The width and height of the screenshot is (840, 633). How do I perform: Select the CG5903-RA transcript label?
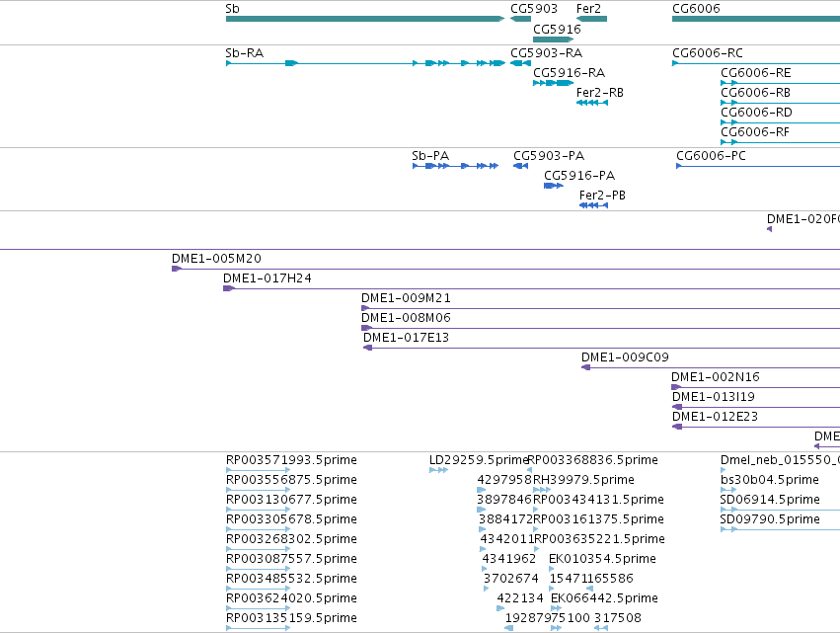(x=546, y=53)
